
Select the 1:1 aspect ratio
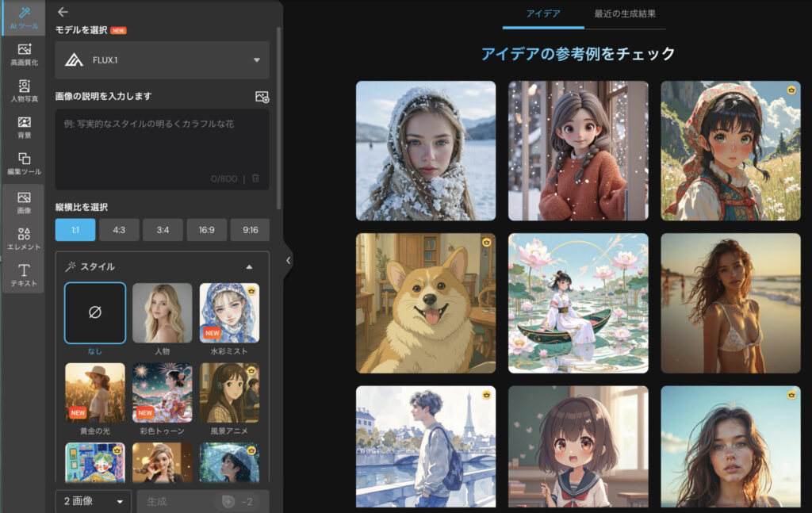click(75, 230)
